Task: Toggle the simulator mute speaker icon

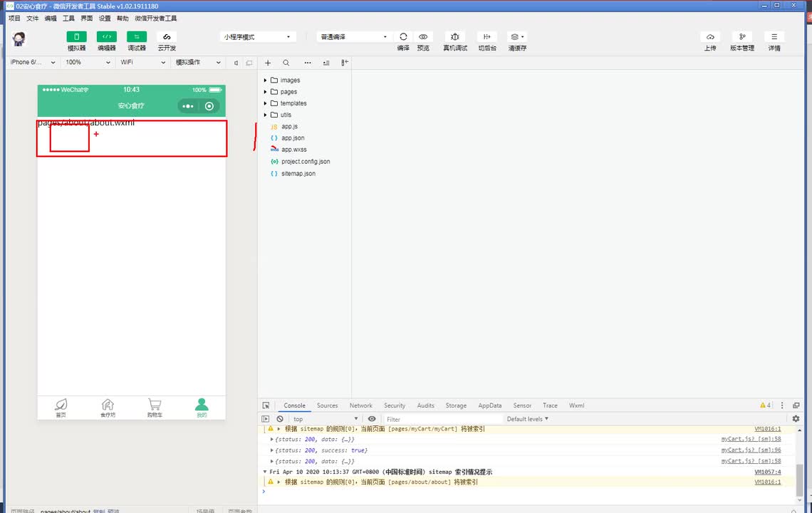Action: coord(236,63)
